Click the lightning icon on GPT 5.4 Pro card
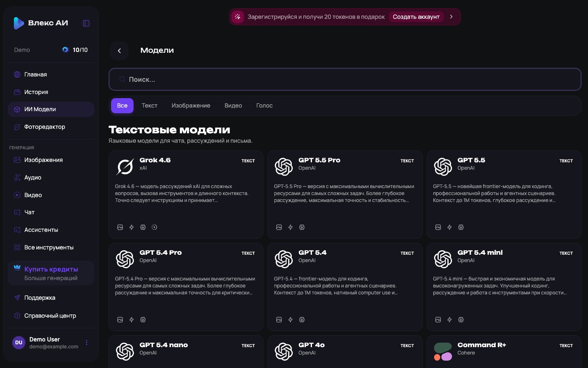Screen dimensions: 588x368 click(x=131, y=320)
